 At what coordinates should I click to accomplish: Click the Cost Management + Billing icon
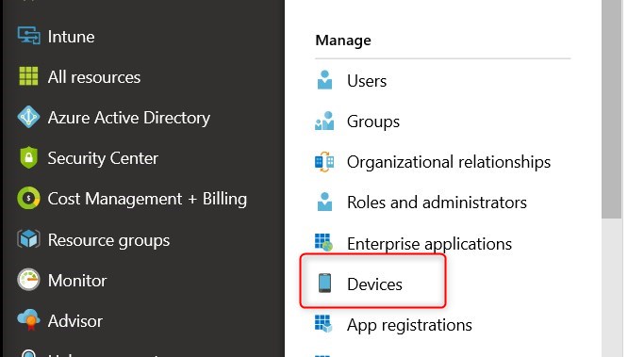pos(28,198)
